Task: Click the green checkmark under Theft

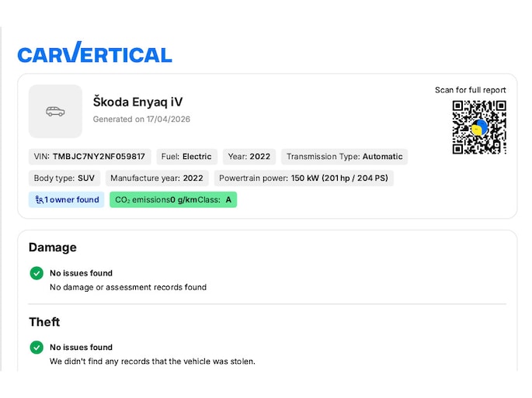Action: [37, 348]
